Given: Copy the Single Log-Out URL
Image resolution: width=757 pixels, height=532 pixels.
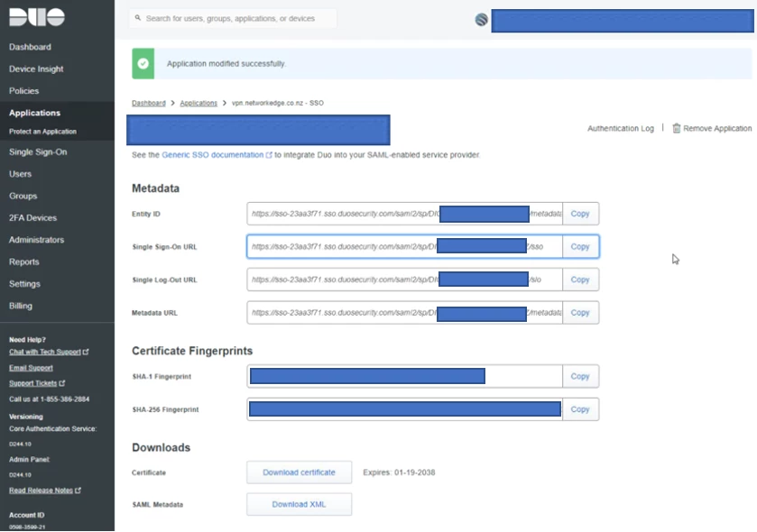Looking at the screenshot, I should [580, 280].
